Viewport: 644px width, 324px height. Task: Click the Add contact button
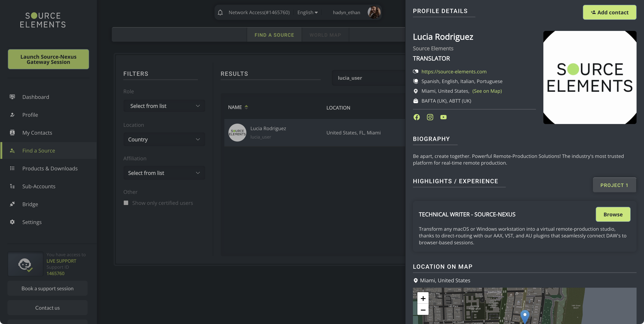click(610, 12)
